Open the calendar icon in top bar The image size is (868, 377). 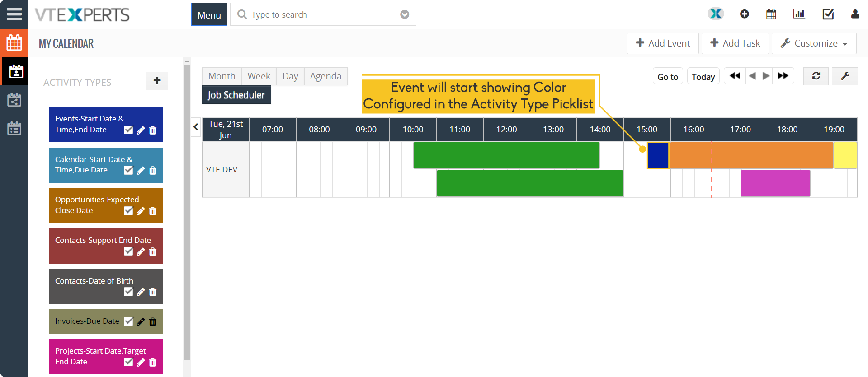coord(771,14)
